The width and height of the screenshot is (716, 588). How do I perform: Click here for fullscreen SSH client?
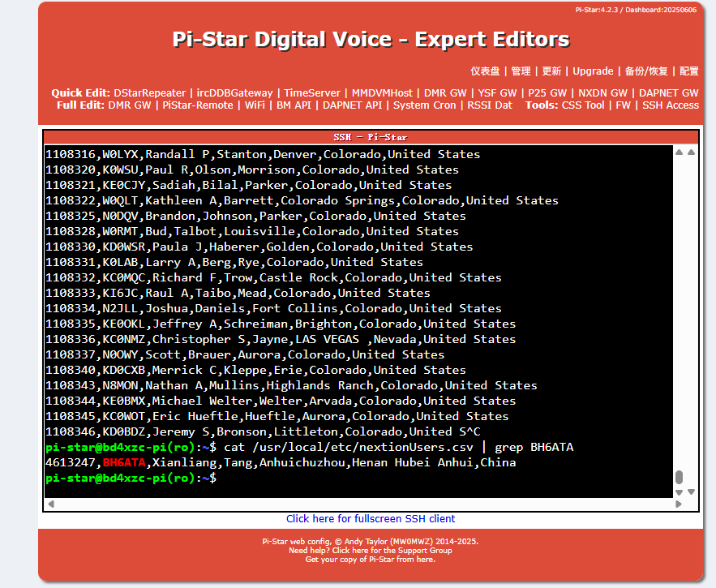click(x=371, y=518)
